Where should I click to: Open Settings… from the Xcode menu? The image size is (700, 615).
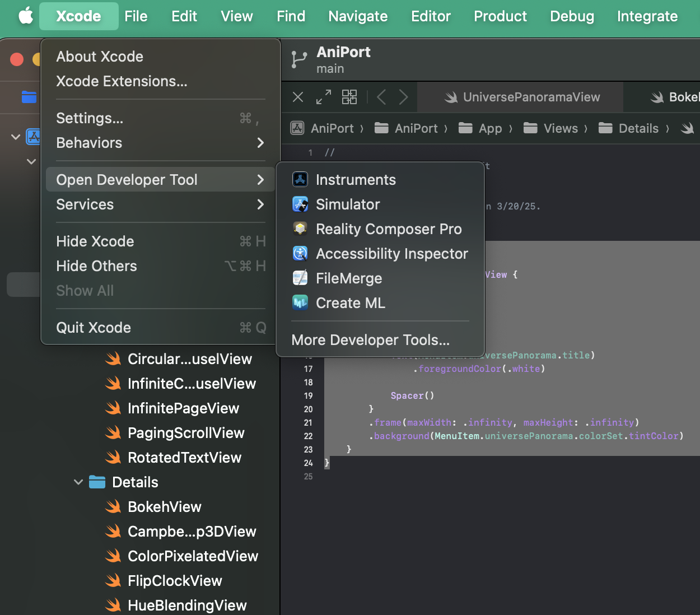(x=161, y=118)
